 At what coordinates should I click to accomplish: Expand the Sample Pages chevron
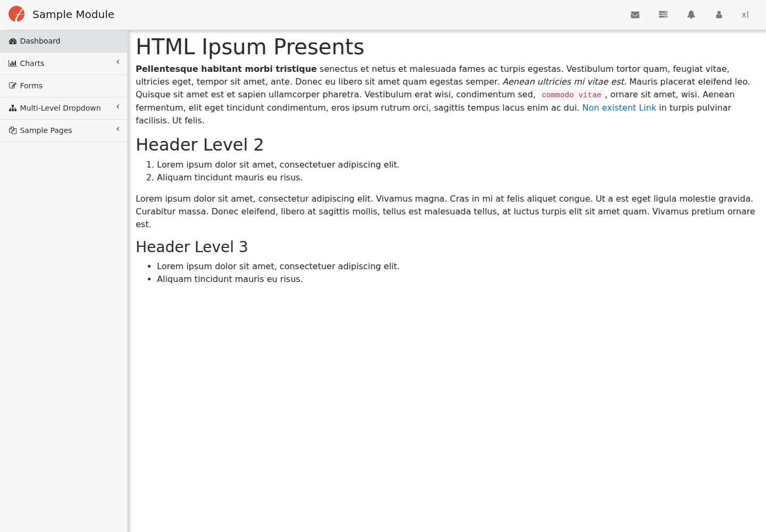click(118, 129)
